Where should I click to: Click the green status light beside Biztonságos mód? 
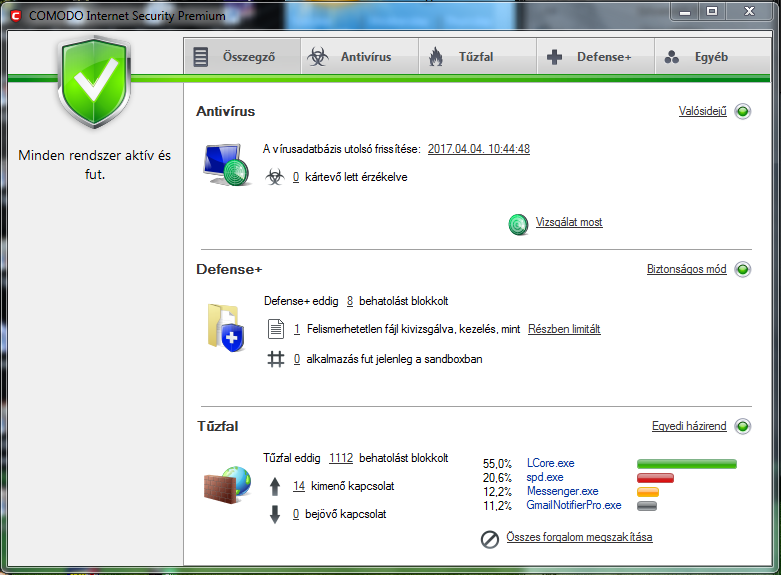(743, 269)
